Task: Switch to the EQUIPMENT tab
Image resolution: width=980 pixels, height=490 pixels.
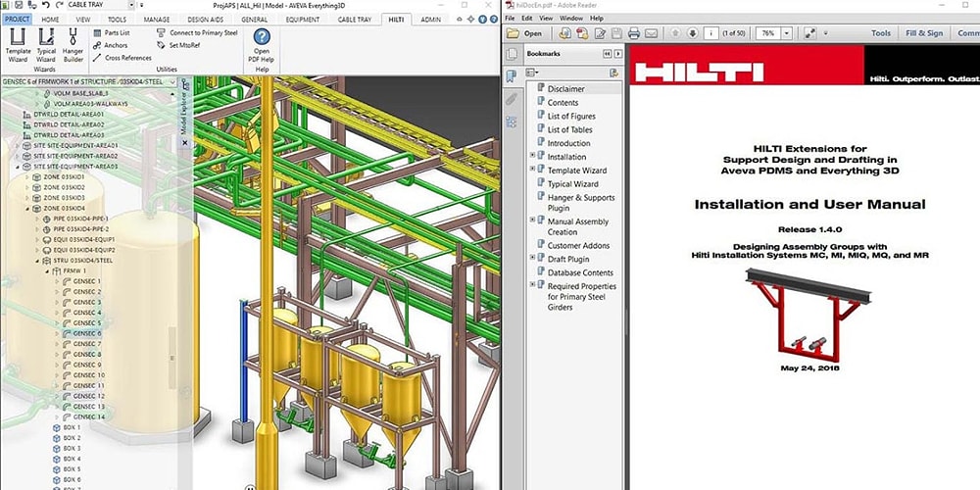Action: 303,20
